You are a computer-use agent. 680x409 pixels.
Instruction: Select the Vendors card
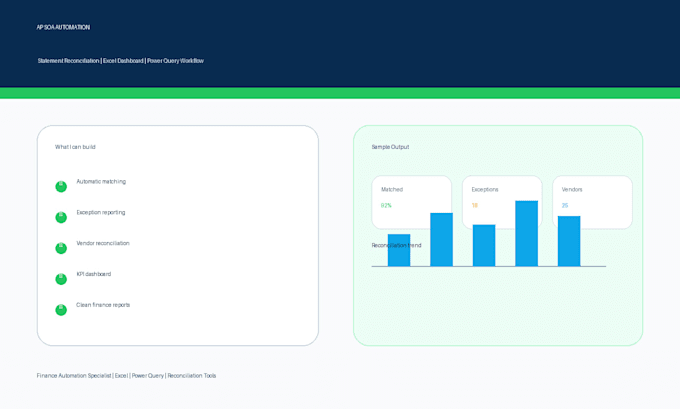pyautogui.click(x=592, y=202)
